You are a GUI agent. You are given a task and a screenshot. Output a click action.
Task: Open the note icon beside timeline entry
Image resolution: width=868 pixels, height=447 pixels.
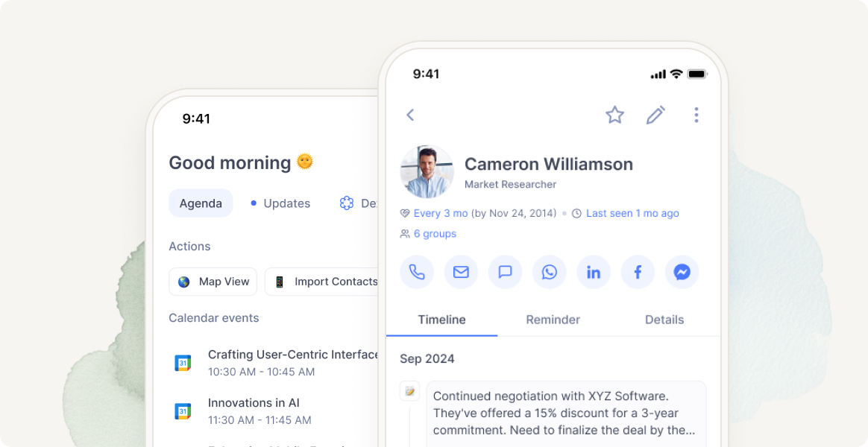click(x=409, y=391)
